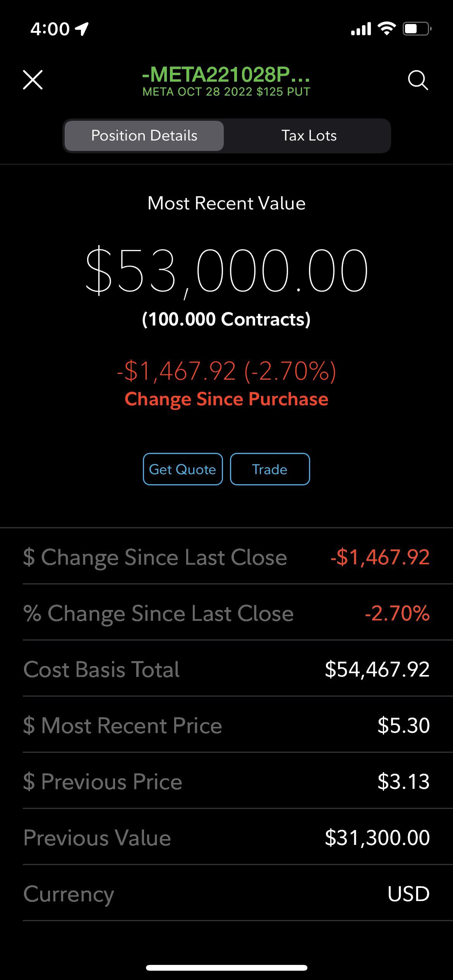Tap the battery icon in status bar

click(417, 29)
